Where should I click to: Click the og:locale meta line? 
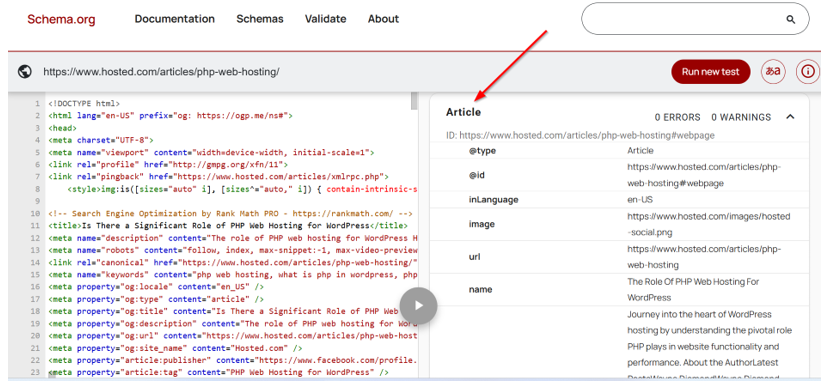[x=156, y=287]
